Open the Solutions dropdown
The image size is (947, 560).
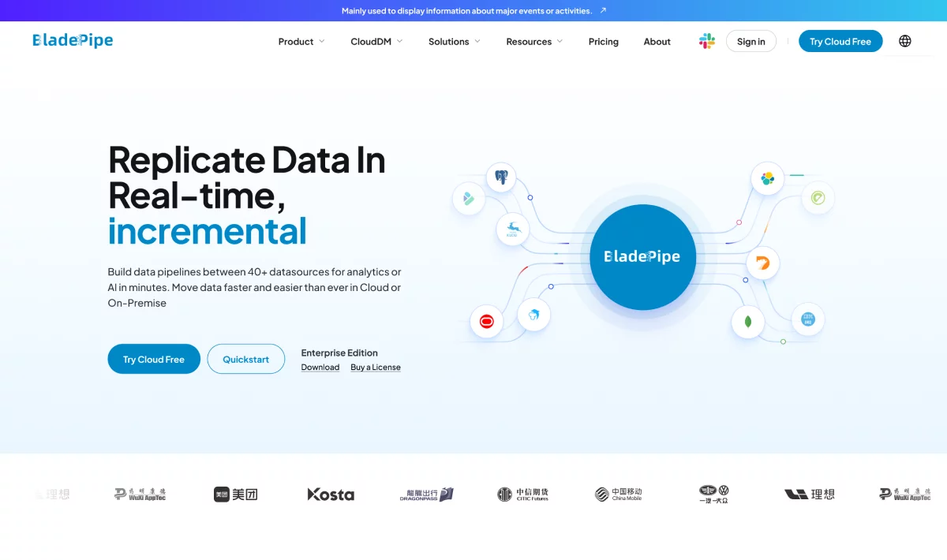[x=454, y=42]
